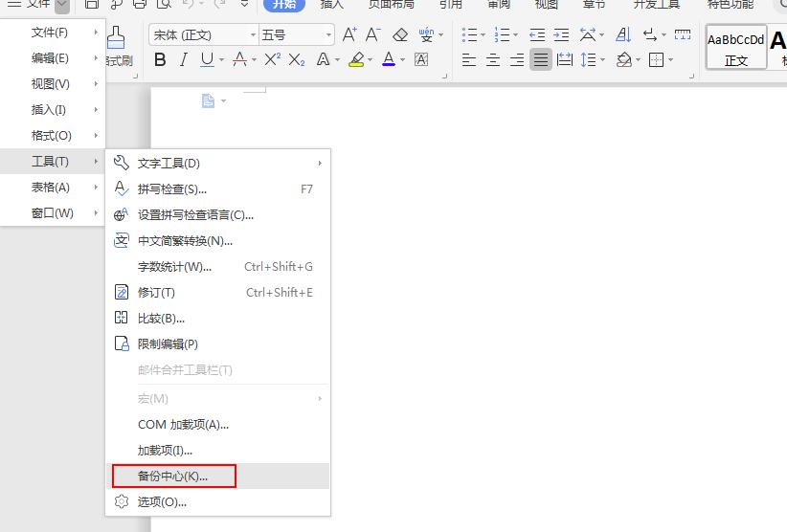
Task: Open the 文件(F) menu entry
Action: pyautogui.click(x=53, y=33)
